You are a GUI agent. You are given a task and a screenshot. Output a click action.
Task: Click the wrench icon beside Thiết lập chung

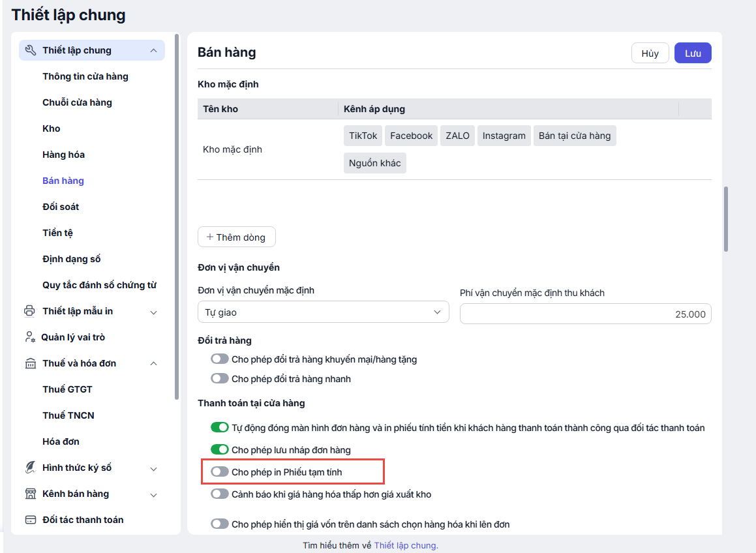pyautogui.click(x=30, y=50)
